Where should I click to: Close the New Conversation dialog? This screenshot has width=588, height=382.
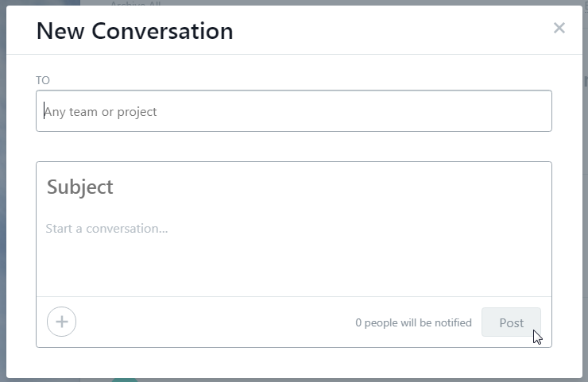[559, 29]
